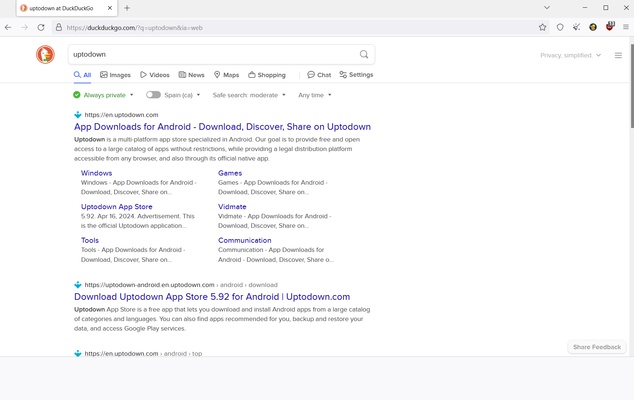Screen dimensions: 634x400
Task: Open the Tools sitelink
Action: click(90, 240)
